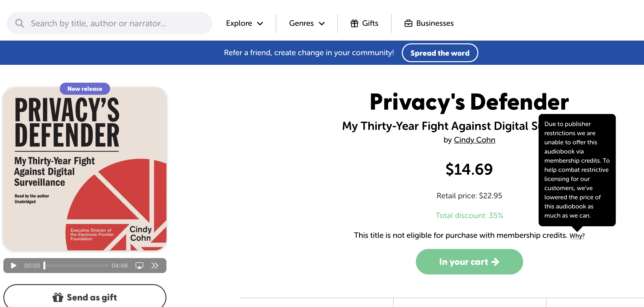644x307 pixels.
Task: Click the double-arrow playback speed icon
Action: [x=155, y=265]
